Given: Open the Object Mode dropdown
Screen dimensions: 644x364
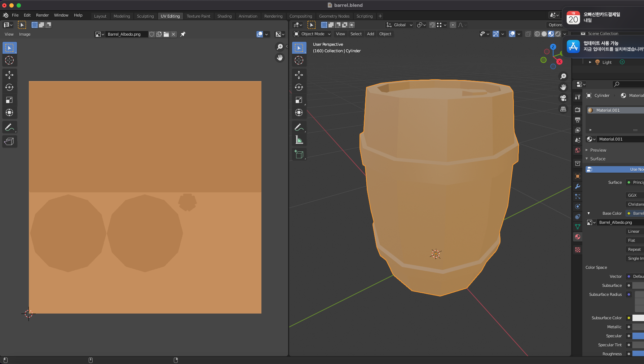Looking at the screenshot, I should click(312, 34).
